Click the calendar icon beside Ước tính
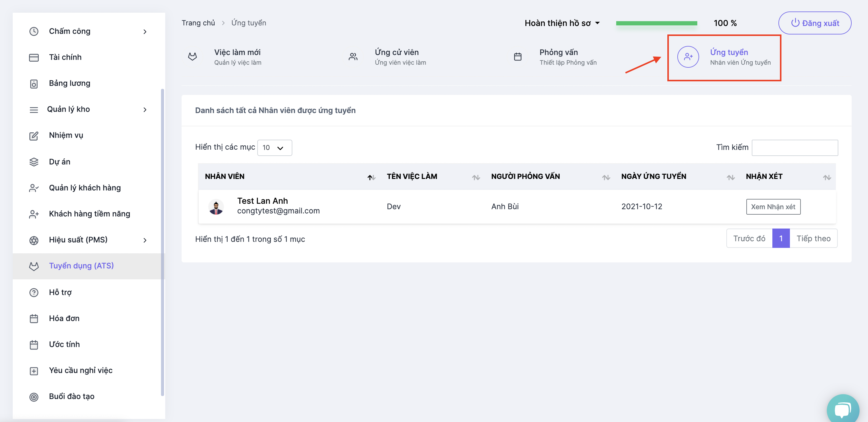Viewport: 868px width, 422px height. tap(34, 345)
